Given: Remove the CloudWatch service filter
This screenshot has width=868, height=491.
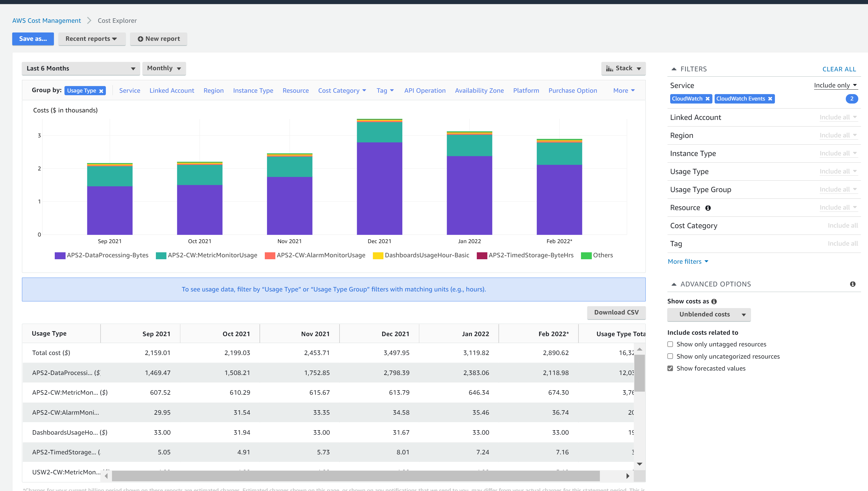Looking at the screenshot, I should (707, 99).
